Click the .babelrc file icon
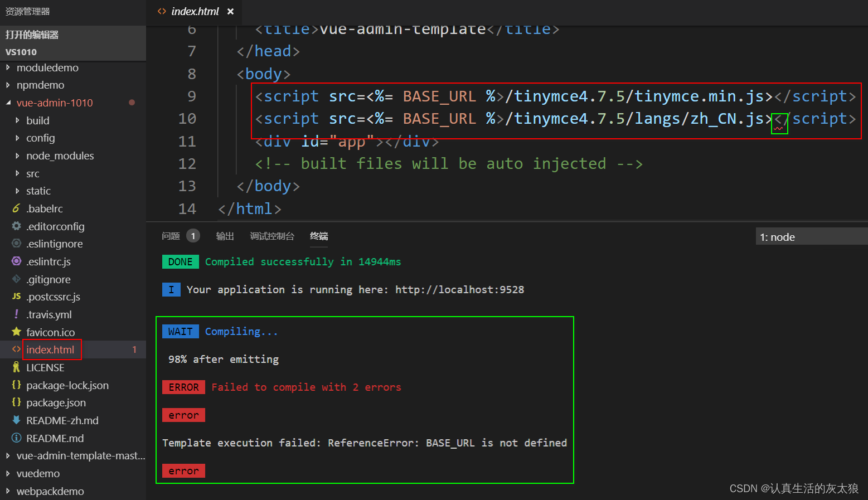868x500 pixels. (16, 208)
